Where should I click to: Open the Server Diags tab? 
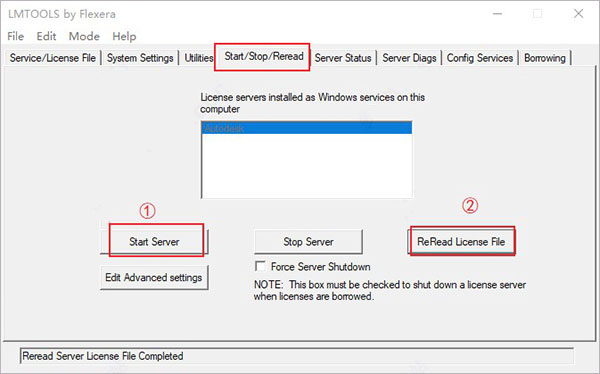[x=409, y=58]
